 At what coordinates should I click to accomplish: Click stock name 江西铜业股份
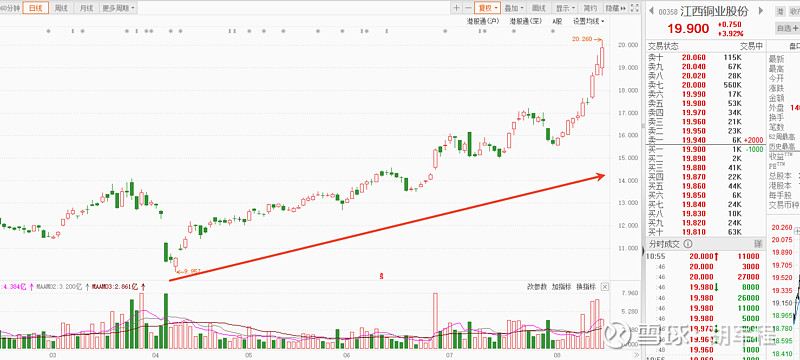(x=714, y=11)
